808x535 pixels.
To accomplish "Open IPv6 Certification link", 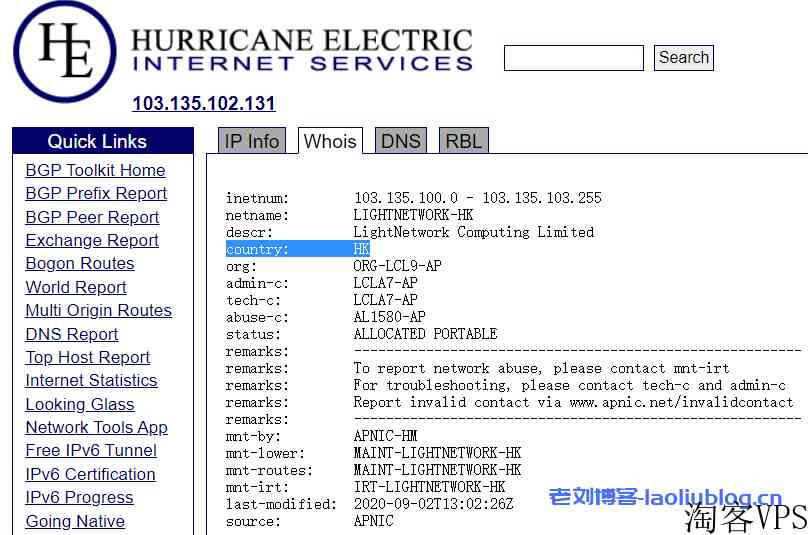I will tap(90, 474).
